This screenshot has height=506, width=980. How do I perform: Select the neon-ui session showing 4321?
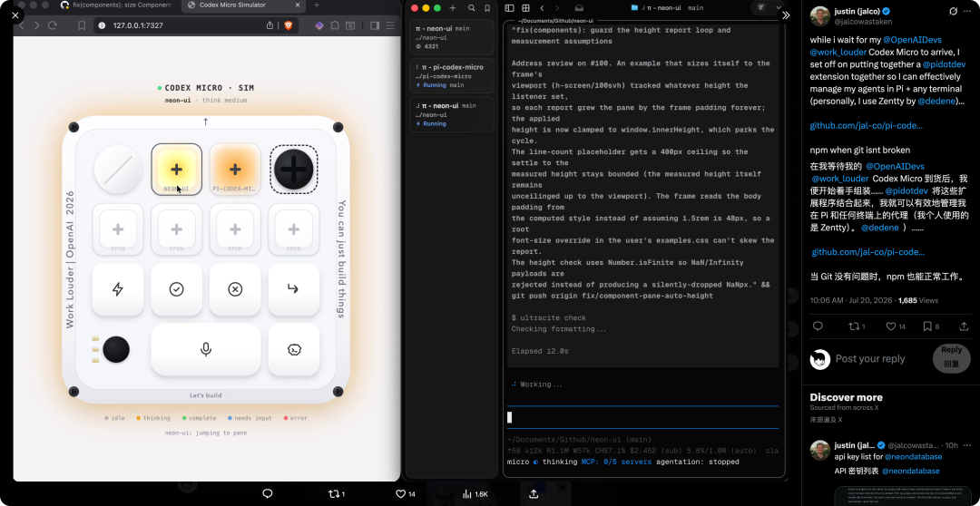(x=452, y=37)
